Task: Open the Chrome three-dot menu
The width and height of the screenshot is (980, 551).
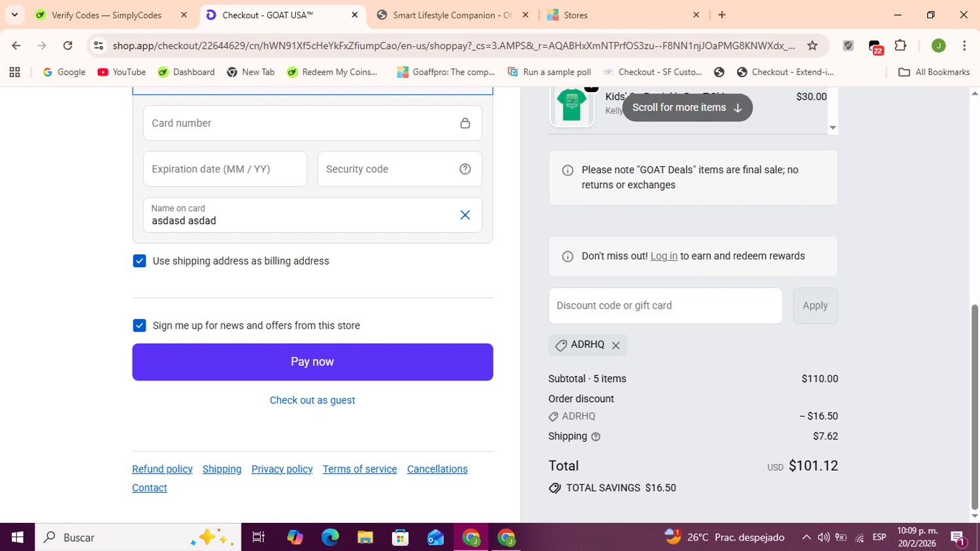Action: coord(964,46)
